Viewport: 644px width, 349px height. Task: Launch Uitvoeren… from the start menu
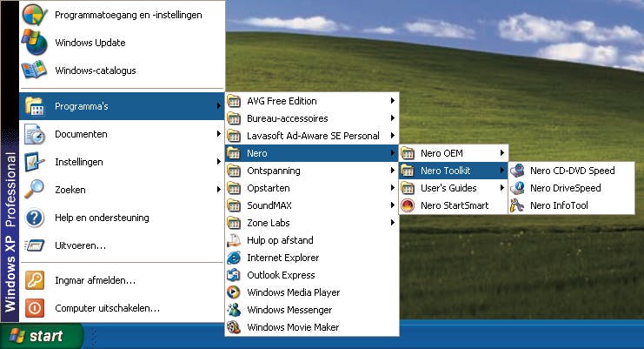(x=122, y=245)
